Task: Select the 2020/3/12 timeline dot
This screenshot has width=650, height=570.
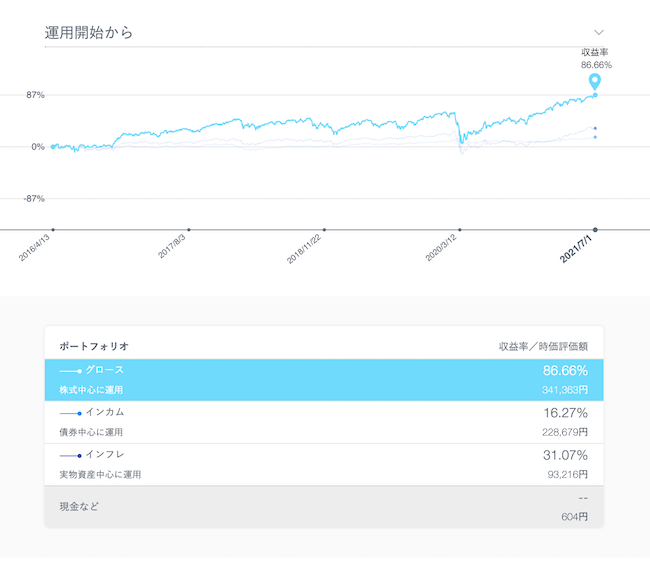Action: click(460, 230)
